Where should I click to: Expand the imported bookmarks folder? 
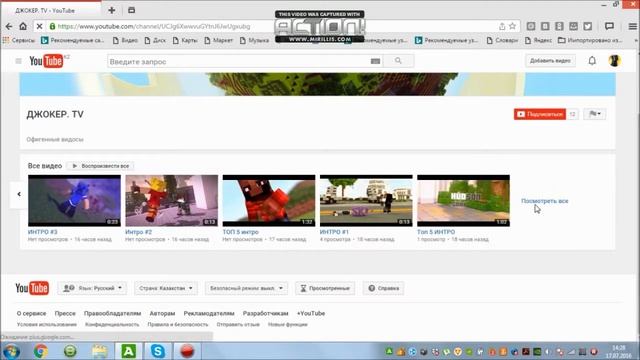590,40
